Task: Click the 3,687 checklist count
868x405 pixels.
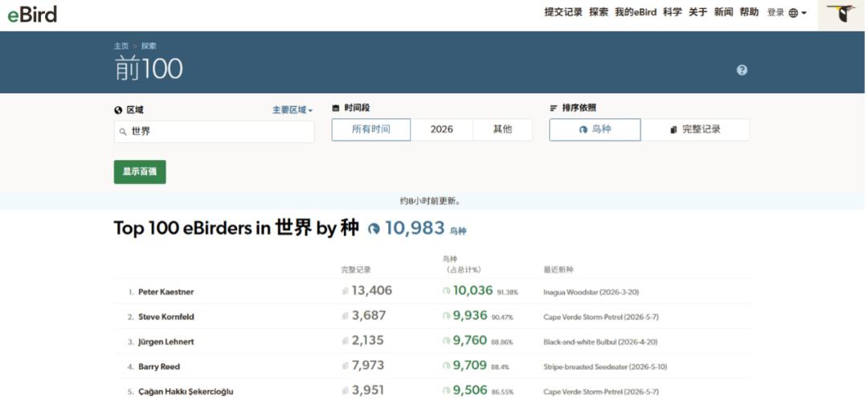Action: 369,315
